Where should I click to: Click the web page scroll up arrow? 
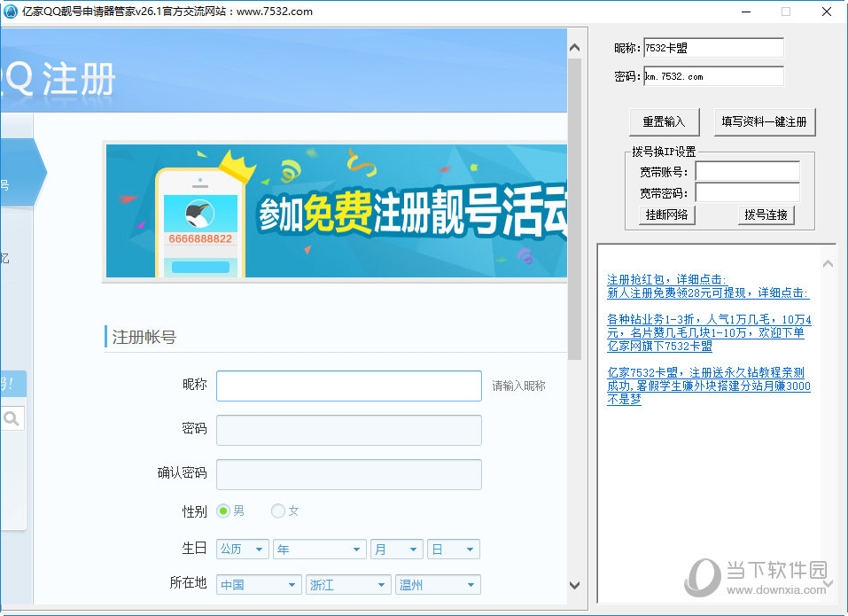coord(574,48)
